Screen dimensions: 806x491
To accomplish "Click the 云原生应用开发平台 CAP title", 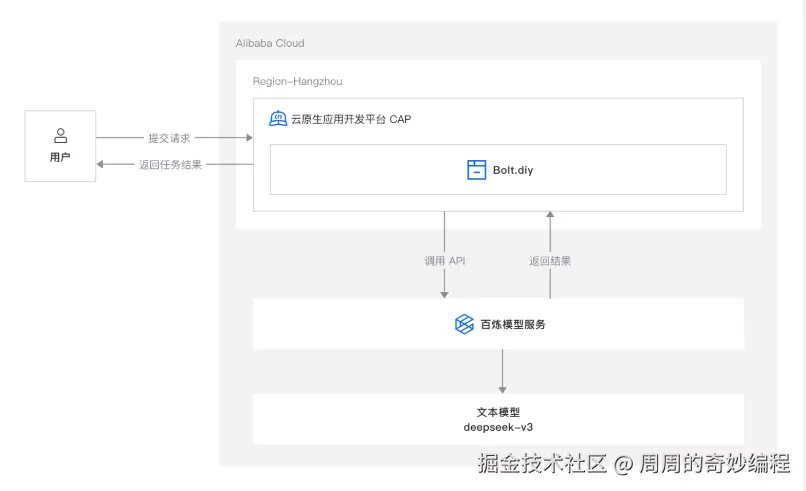I will click(351, 119).
